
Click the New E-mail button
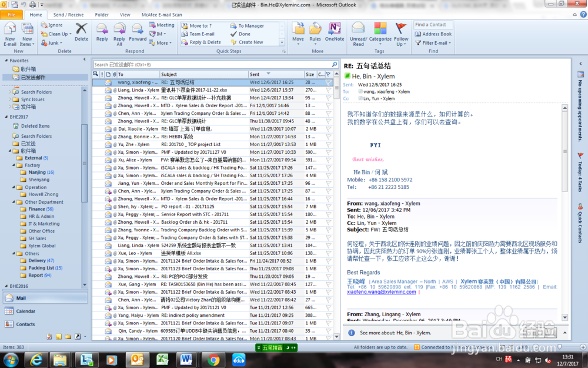coord(10,34)
